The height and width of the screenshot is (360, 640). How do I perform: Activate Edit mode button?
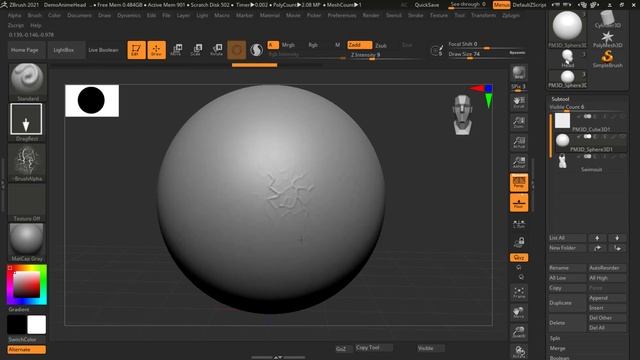pyautogui.click(x=136, y=50)
